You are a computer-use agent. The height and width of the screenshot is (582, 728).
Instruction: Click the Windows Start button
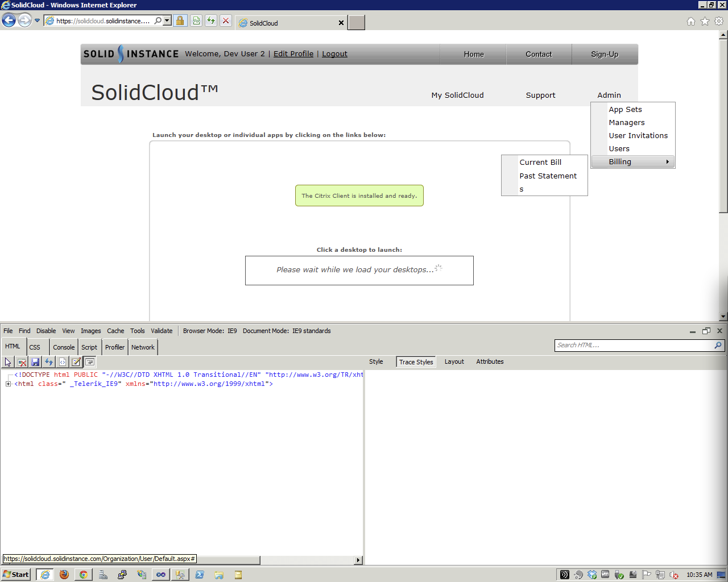point(16,575)
